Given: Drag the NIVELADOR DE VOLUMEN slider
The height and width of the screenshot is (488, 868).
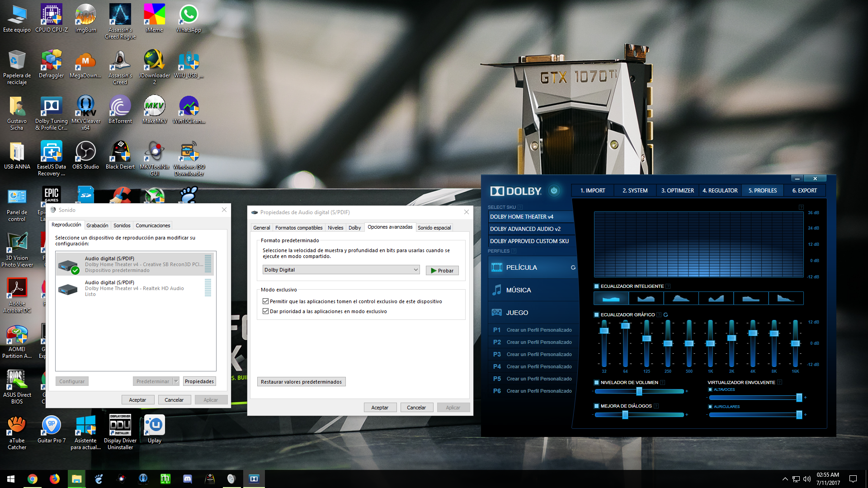Looking at the screenshot, I should click(640, 391).
